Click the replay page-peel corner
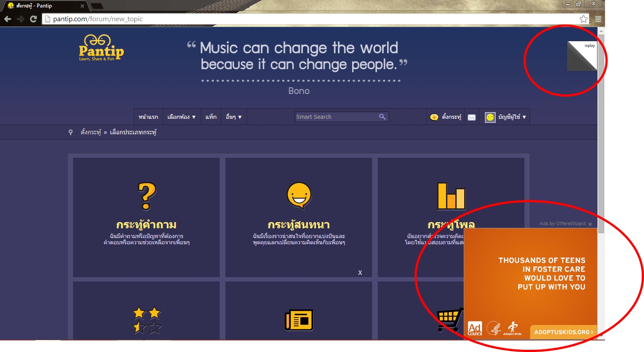 tap(582, 56)
